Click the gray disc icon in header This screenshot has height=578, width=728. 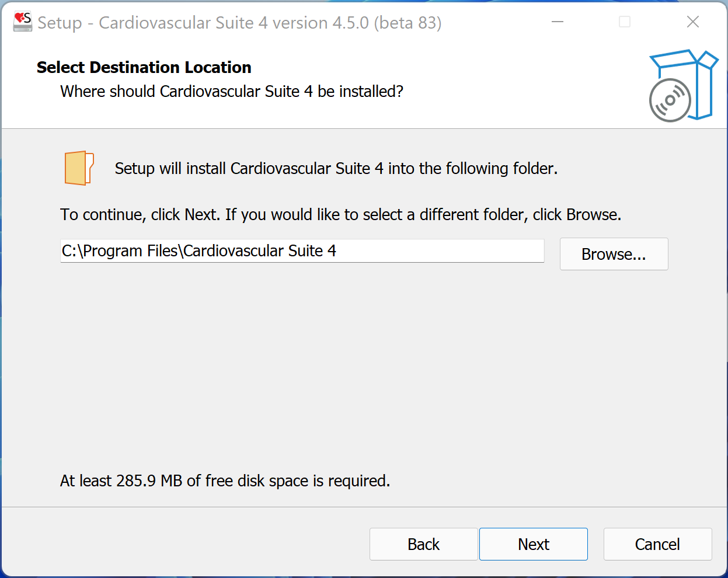pyautogui.click(x=670, y=100)
